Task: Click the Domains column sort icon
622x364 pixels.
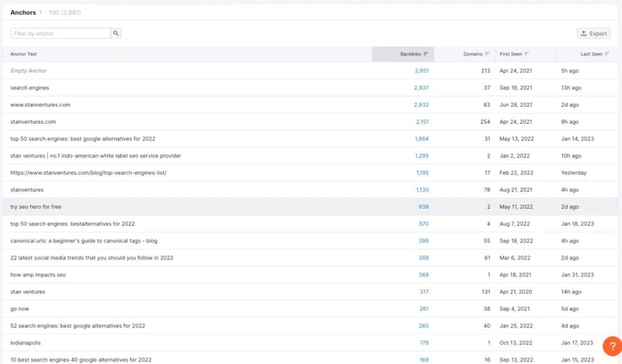Action: [488, 54]
